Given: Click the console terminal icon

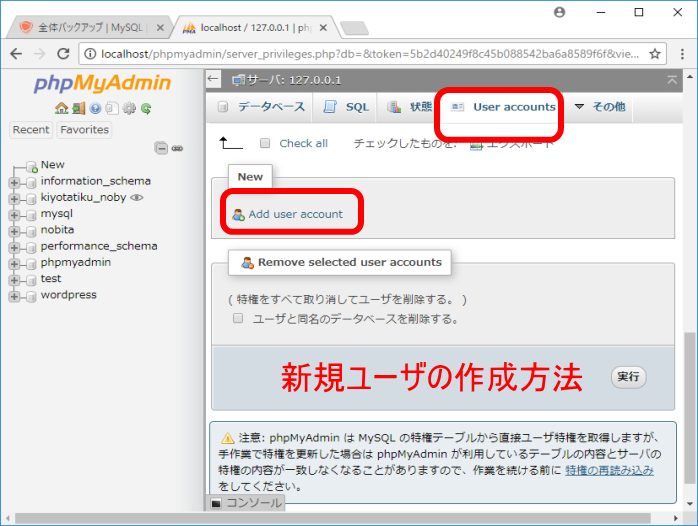Looking at the screenshot, I should pos(216,503).
